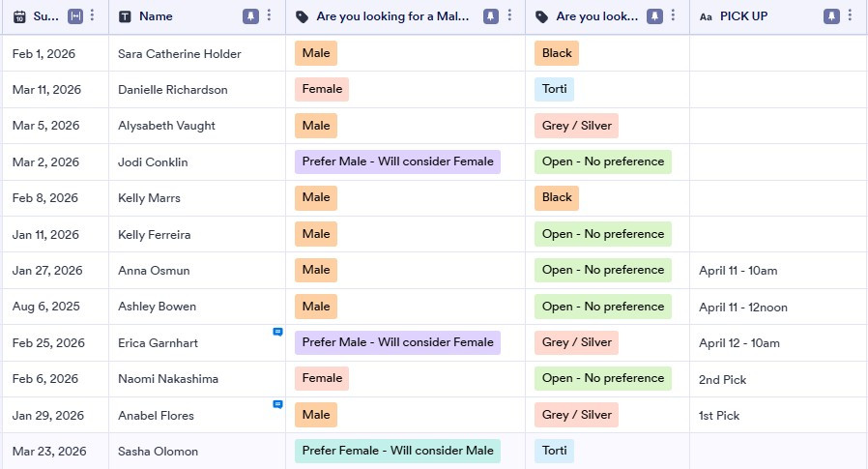Viewport: 868px width, 469px height.
Task: Select the PICK UP column header label
Action: [x=743, y=16]
